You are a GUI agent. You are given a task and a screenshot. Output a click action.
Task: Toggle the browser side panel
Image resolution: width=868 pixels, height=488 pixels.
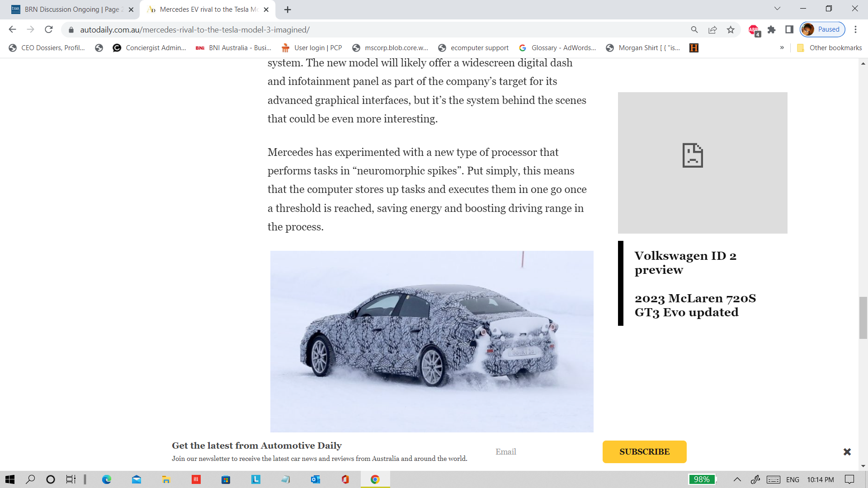[789, 29]
